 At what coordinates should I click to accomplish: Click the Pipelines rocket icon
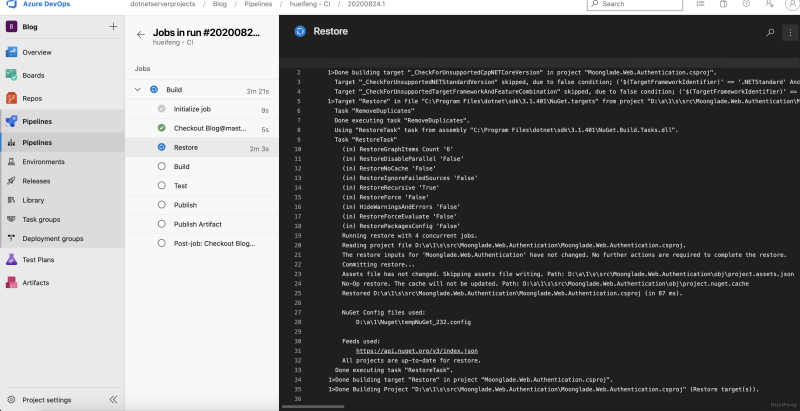pyautogui.click(x=11, y=121)
